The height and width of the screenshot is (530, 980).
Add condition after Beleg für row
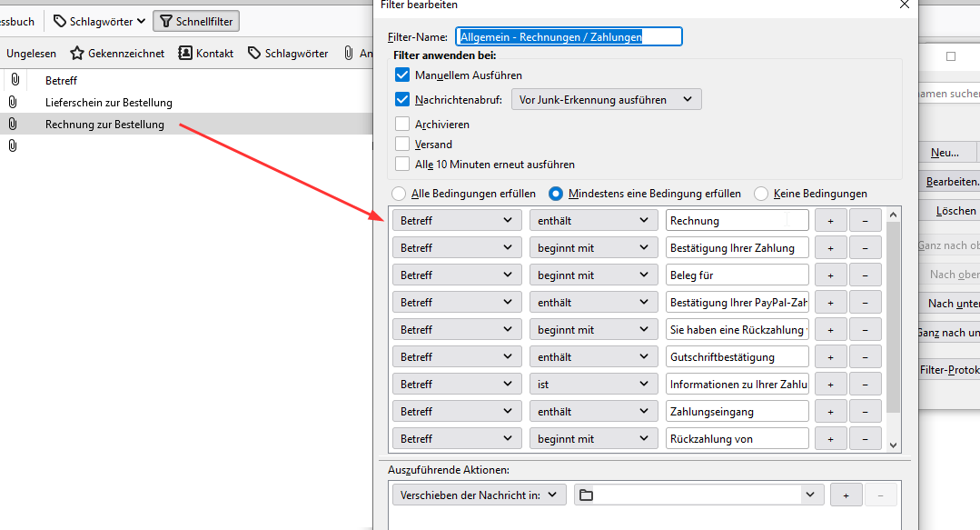point(830,275)
